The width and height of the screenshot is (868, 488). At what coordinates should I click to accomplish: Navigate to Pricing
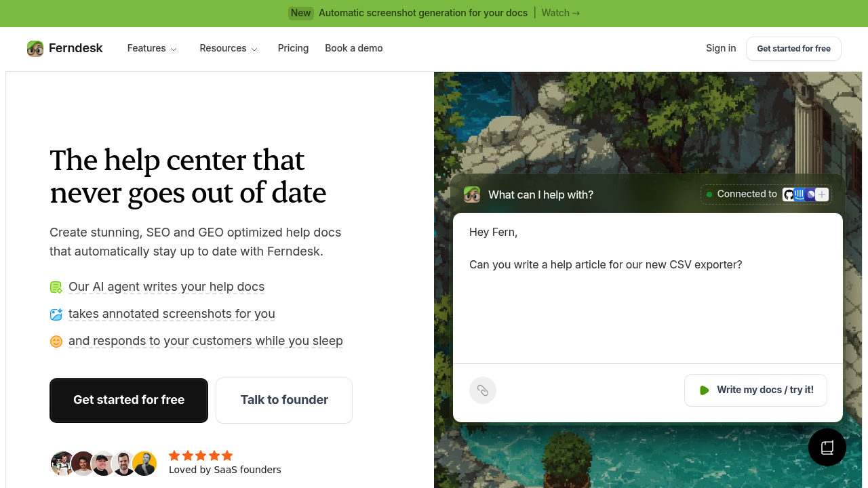(293, 48)
